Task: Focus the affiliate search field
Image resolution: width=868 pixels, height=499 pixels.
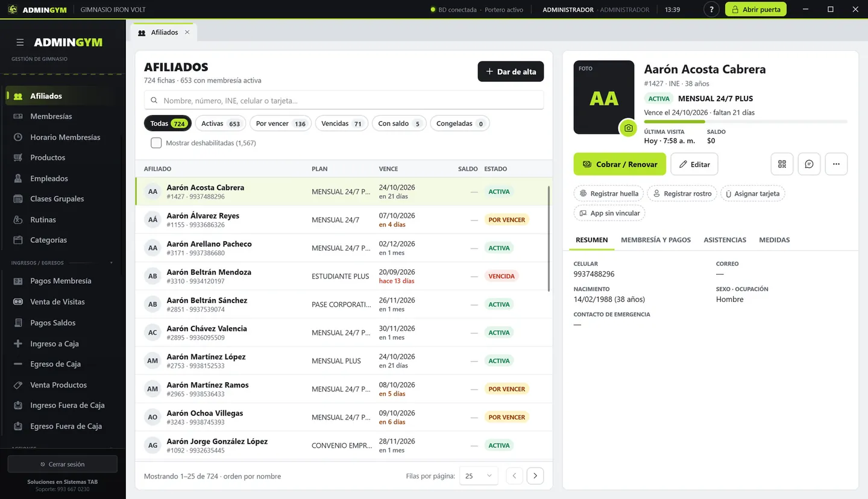Action: 344,101
